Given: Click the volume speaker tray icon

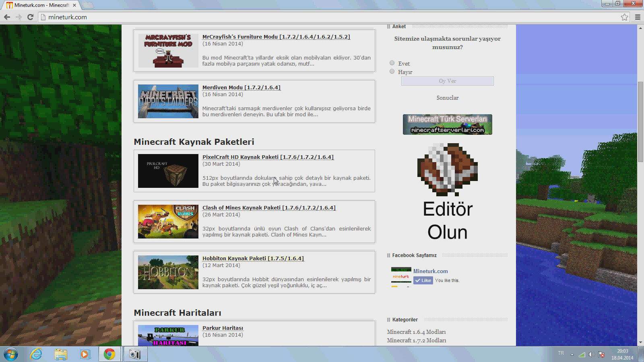Looking at the screenshot, I should coord(591,354).
